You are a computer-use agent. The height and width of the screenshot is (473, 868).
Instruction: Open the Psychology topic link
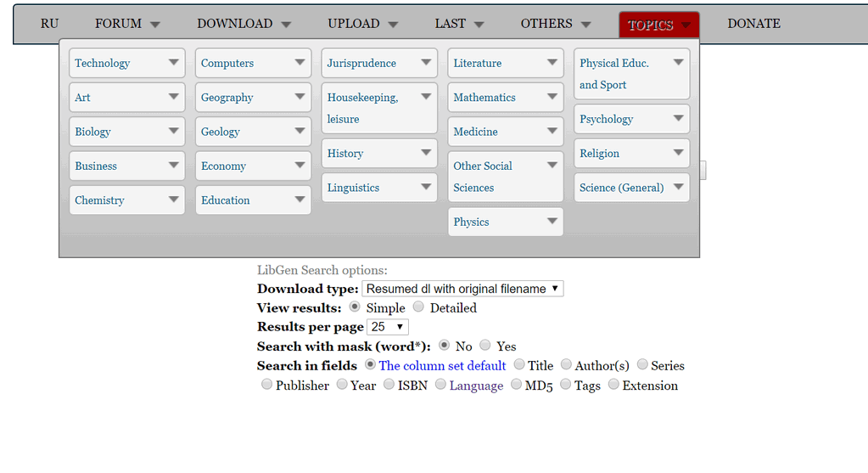coord(606,119)
